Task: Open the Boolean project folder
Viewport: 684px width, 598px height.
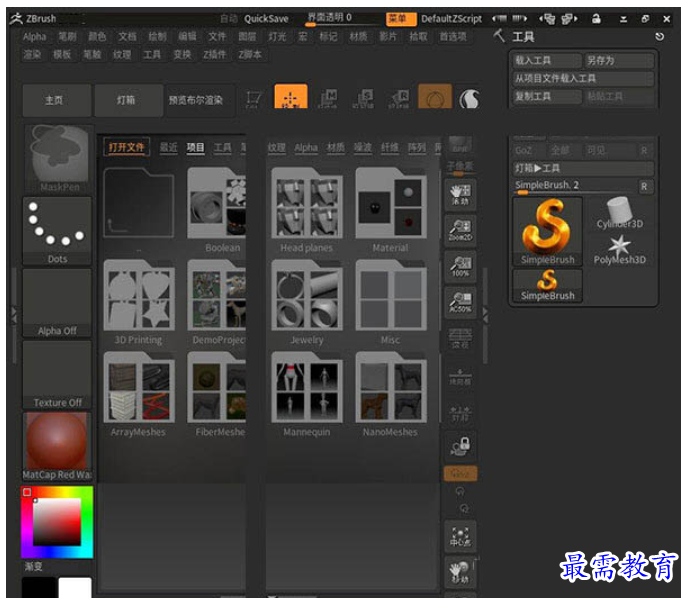Action: pos(222,204)
